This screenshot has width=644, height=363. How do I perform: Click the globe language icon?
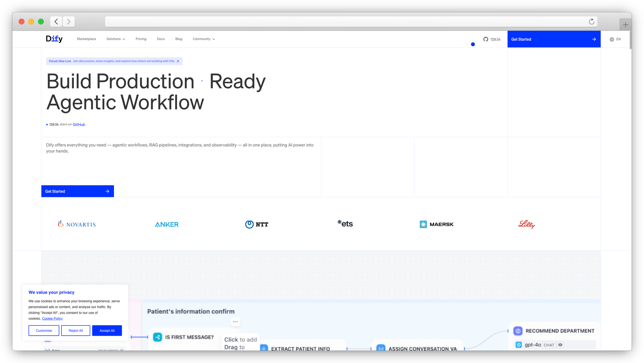611,39
